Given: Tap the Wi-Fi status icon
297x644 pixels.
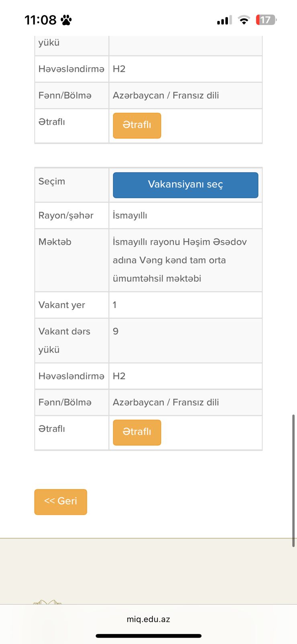Looking at the screenshot, I should tap(244, 20).
